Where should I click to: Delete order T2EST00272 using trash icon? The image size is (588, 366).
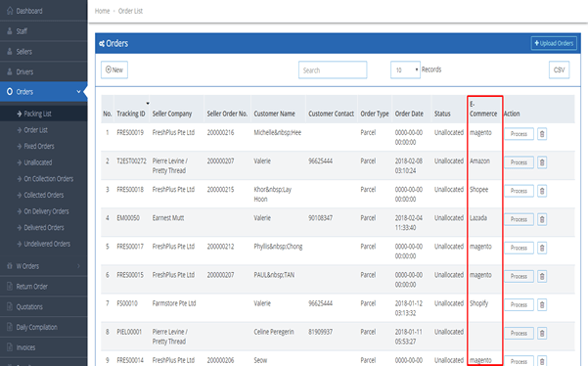pyautogui.click(x=542, y=162)
